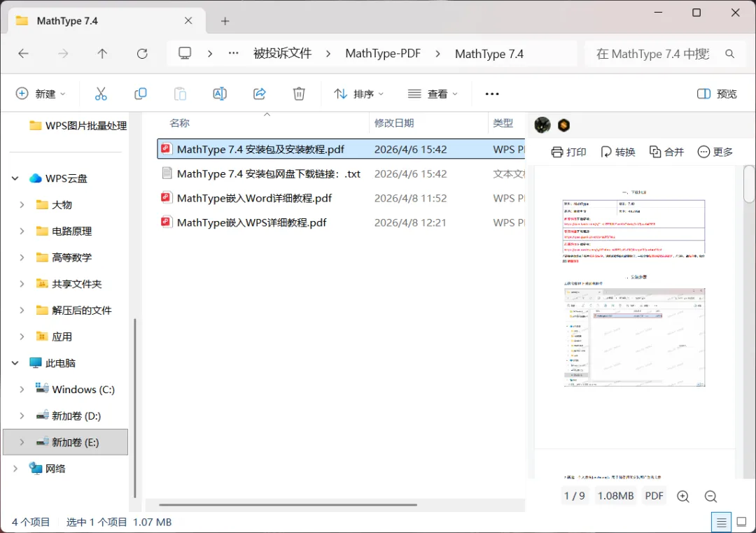Open the WPS云盘 item
This screenshot has width=756, height=533.
[x=58, y=178]
